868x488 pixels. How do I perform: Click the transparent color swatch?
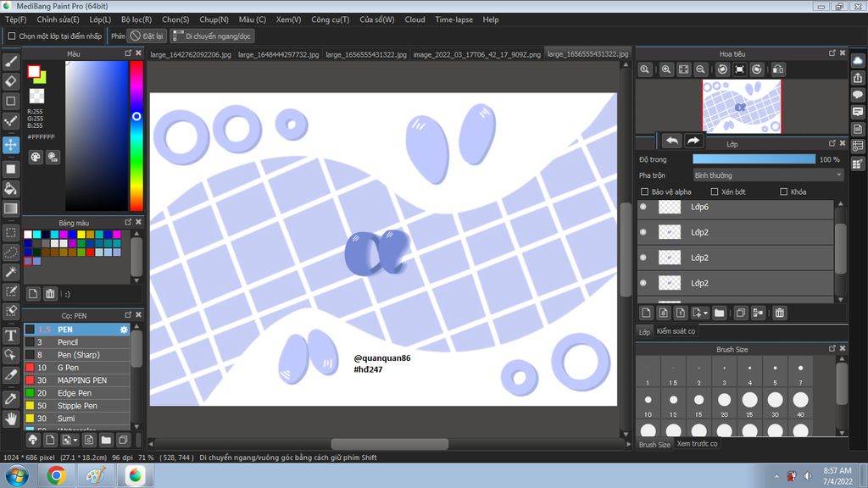pos(36,96)
